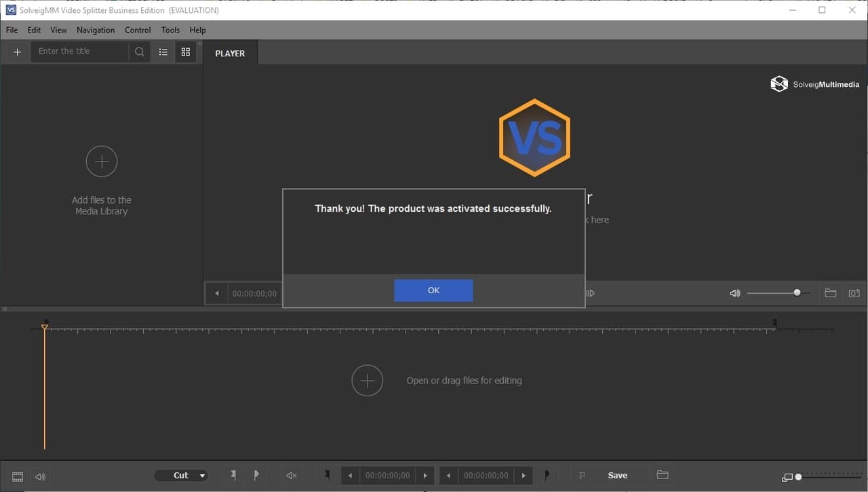Switch media library to list view
The width and height of the screenshot is (868, 492).
[x=163, y=52]
